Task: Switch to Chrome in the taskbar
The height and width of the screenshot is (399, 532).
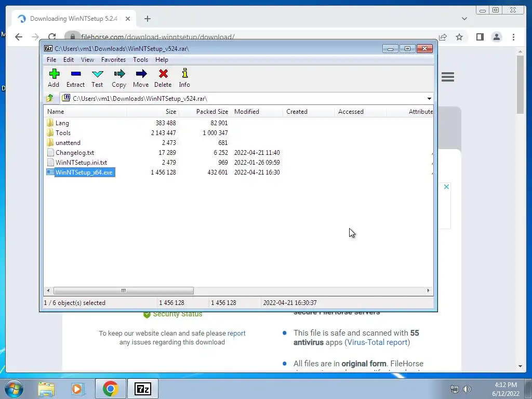Action: 110,389
